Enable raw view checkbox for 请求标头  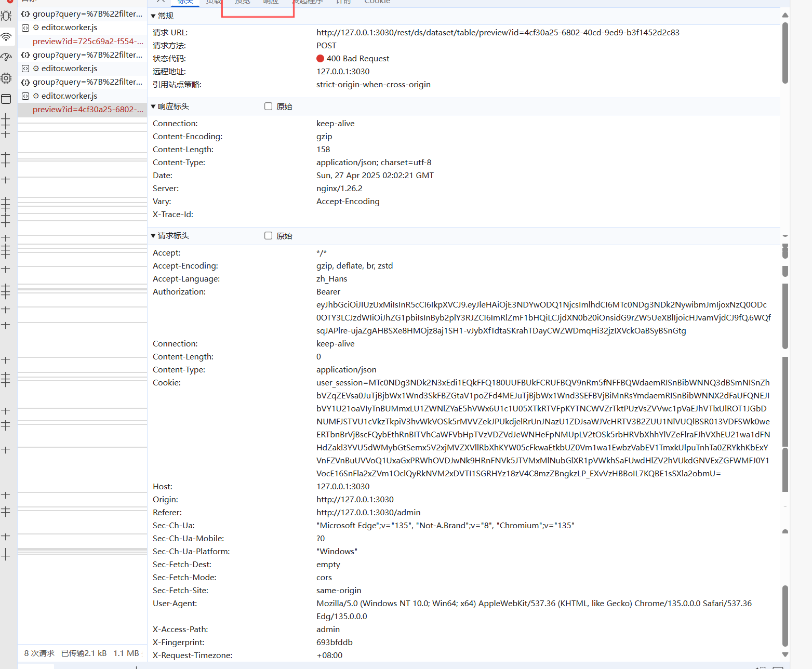tap(268, 235)
